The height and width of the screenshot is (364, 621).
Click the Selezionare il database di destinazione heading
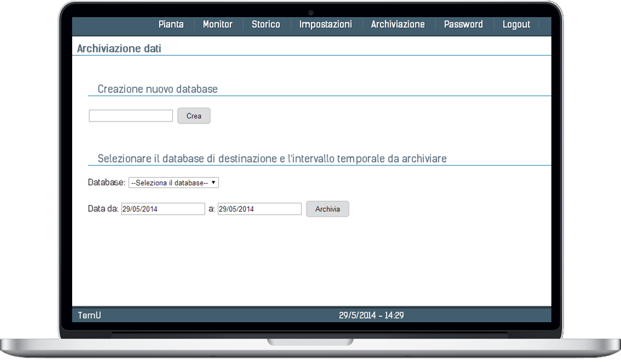(272, 158)
